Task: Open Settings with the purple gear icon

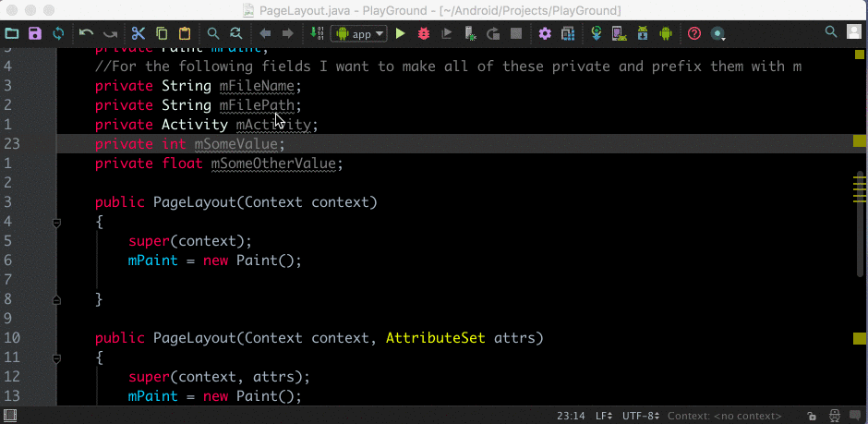Action: (x=545, y=34)
